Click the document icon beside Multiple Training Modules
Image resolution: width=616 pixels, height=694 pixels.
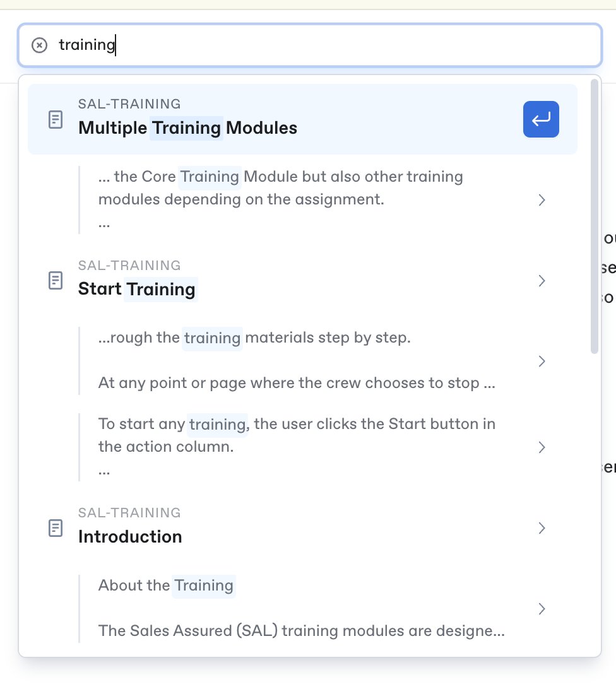(56, 119)
